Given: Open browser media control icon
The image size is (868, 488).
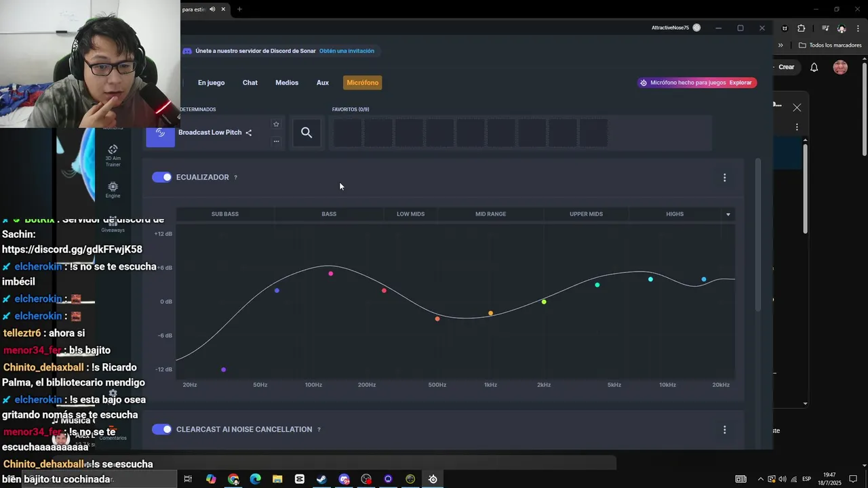Looking at the screenshot, I should tap(825, 28).
